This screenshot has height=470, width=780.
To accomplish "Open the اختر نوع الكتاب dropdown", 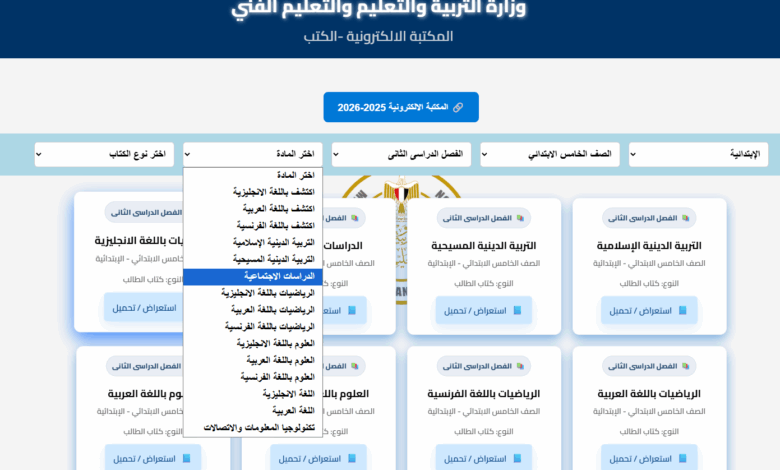I will (104, 154).
